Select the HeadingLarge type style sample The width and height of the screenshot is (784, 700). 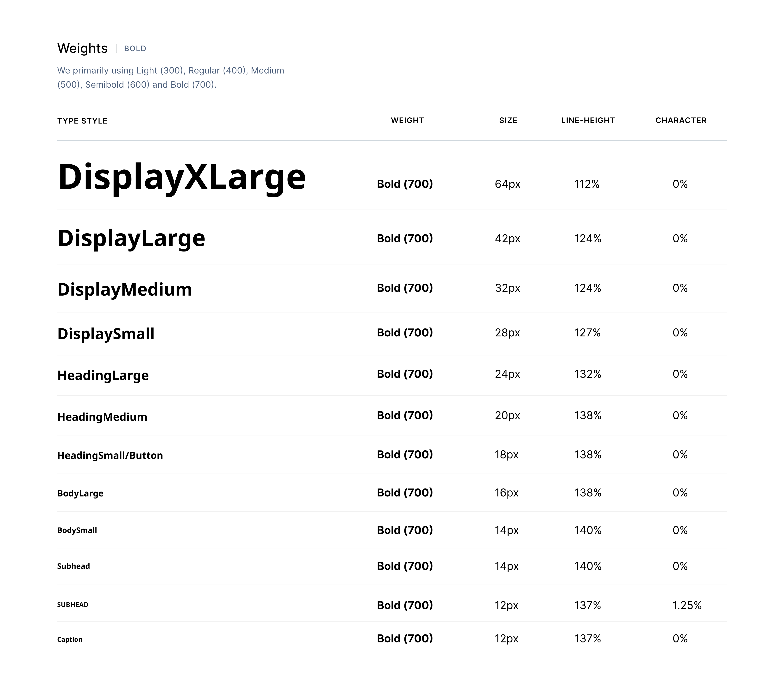point(103,375)
